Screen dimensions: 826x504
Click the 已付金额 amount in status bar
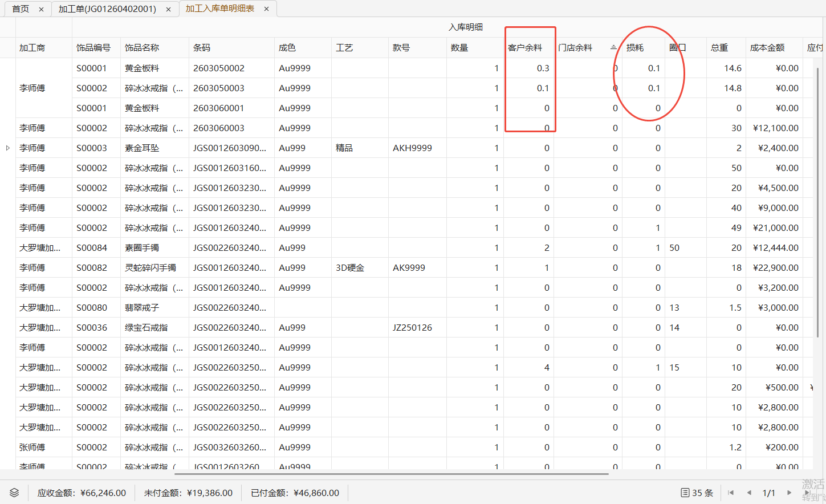tap(295, 493)
